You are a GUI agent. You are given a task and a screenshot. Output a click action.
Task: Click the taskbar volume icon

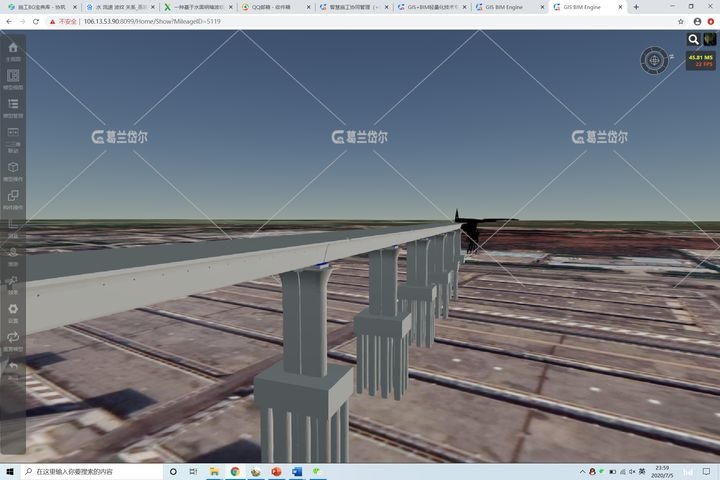[632, 472]
